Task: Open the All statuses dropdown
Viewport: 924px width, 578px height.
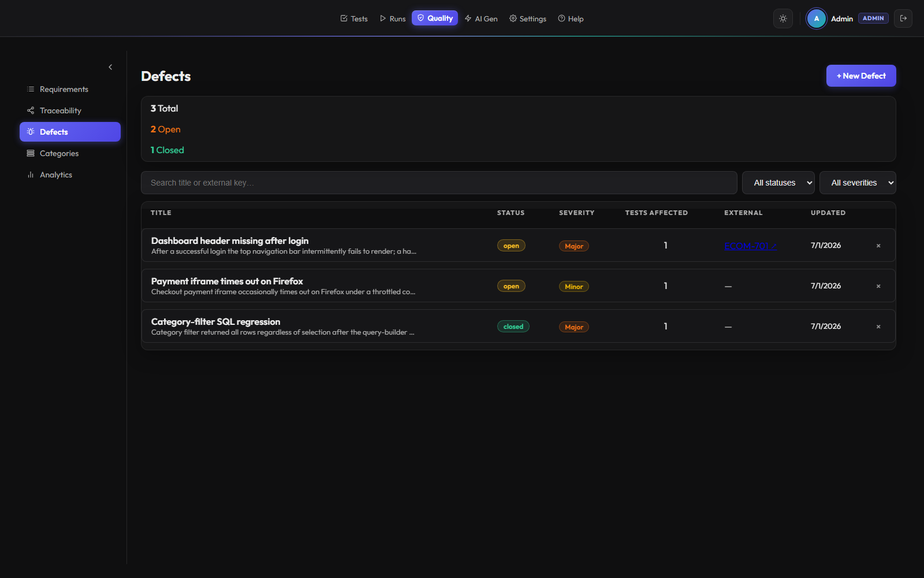Action: click(x=778, y=183)
